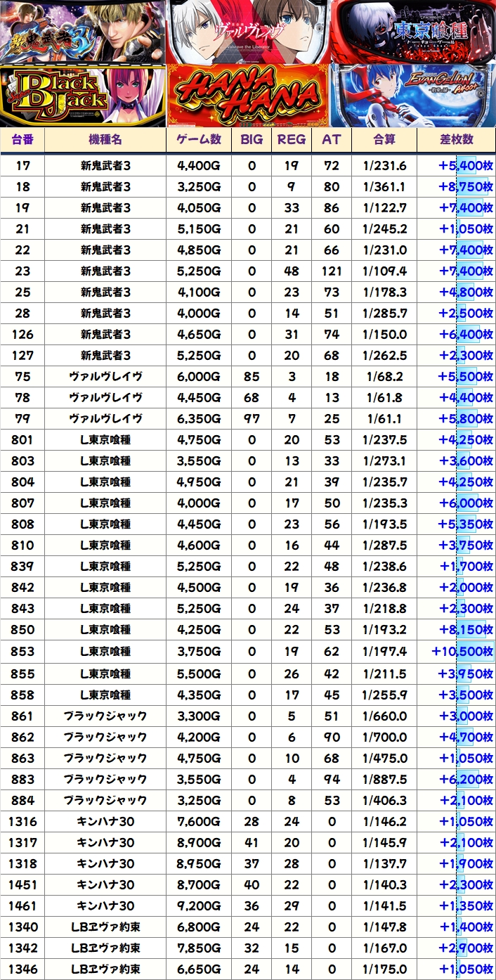The image size is (496, 980).
Task: Select machine number 853 cell
Action: 22,652
